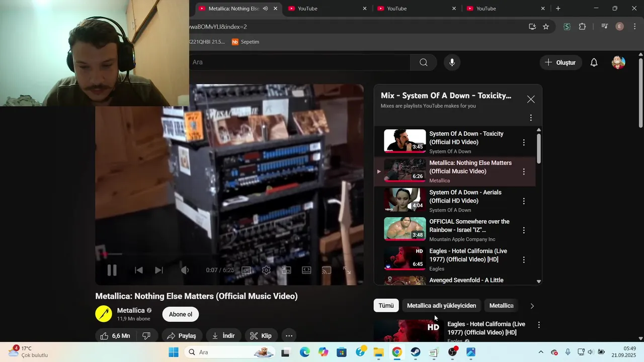644x362 pixels.
Task: Select the Metallica filter chip
Action: pos(501,306)
